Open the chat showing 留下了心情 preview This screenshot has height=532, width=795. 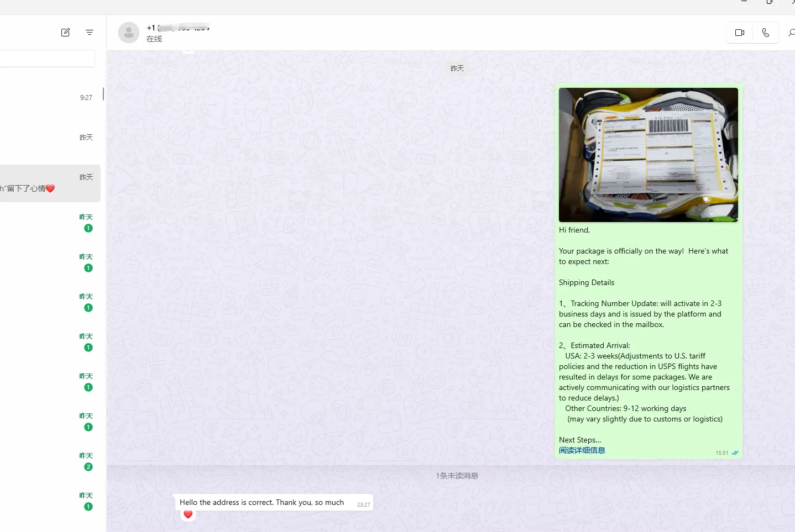coord(50,184)
